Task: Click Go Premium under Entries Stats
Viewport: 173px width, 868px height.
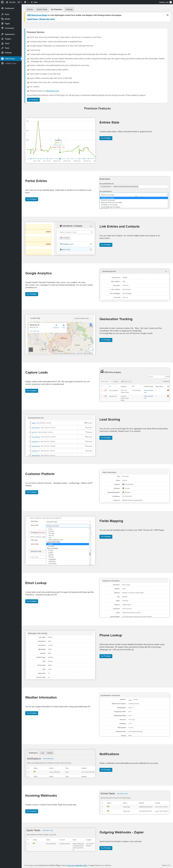Action: [106, 138]
